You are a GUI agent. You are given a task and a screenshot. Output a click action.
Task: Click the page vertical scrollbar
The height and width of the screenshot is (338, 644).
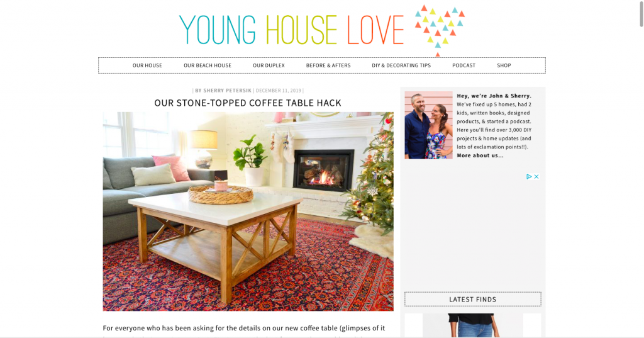click(641, 14)
